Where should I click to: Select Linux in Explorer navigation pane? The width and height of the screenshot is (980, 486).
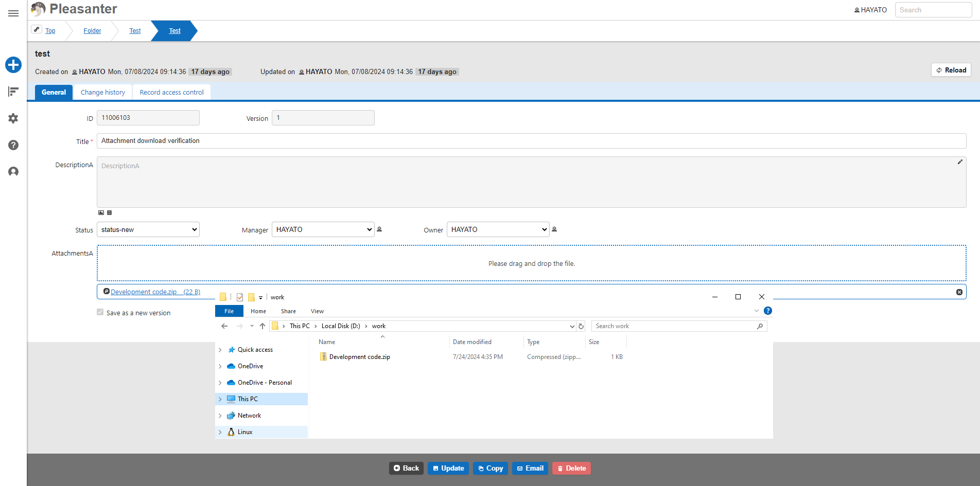tap(245, 432)
